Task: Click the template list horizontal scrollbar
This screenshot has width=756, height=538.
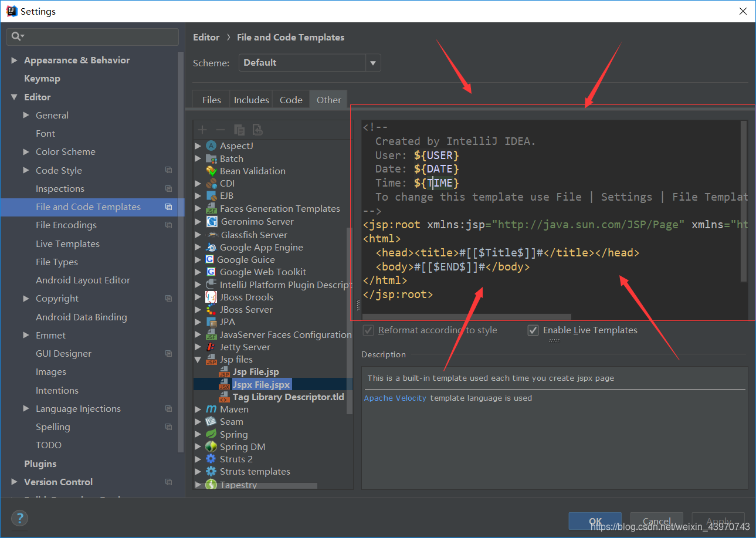Action: (x=256, y=486)
